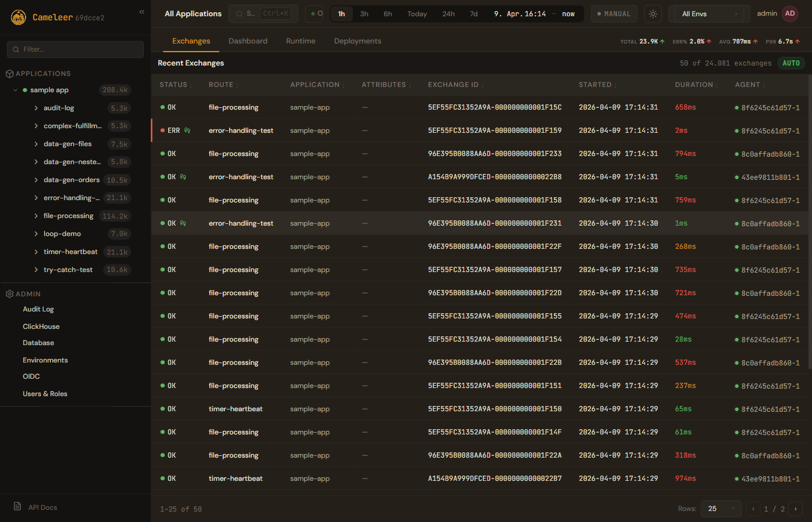
Task: Open the All Envs dropdown
Action: 709,14
